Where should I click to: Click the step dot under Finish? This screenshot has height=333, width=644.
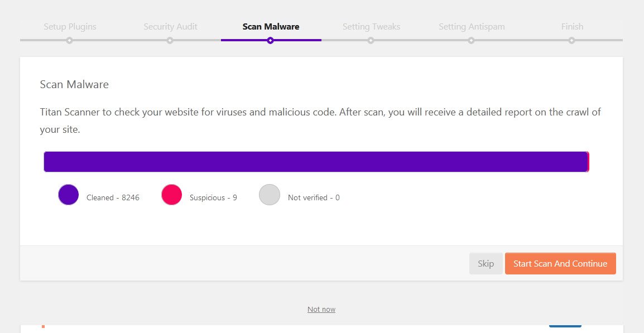coord(571,40)
